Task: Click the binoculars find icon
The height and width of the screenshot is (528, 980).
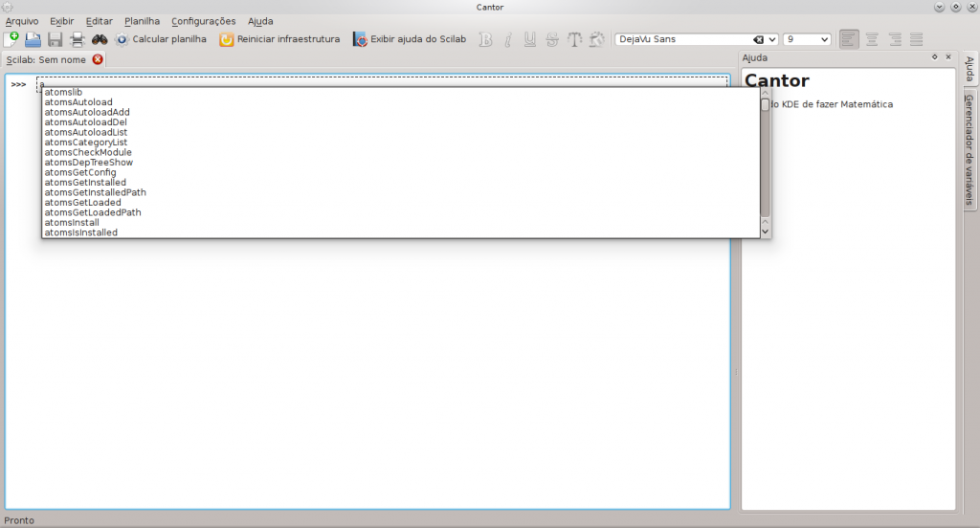Action: point(100,39)
